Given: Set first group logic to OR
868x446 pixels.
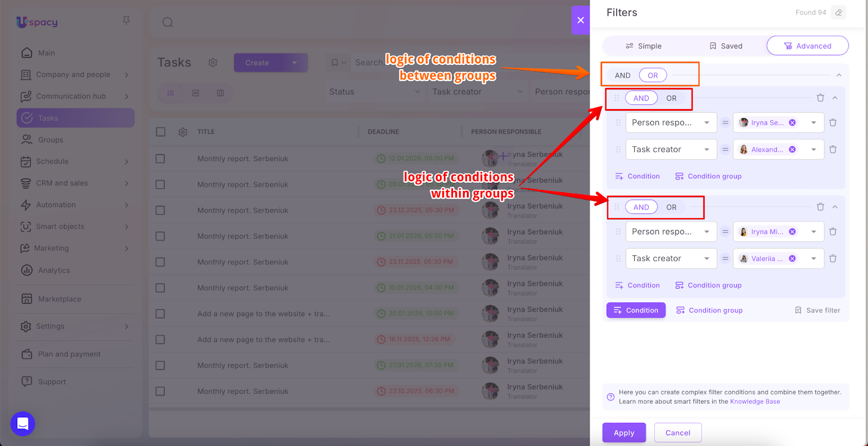Looking at the screenshot, I should point(671,98).
